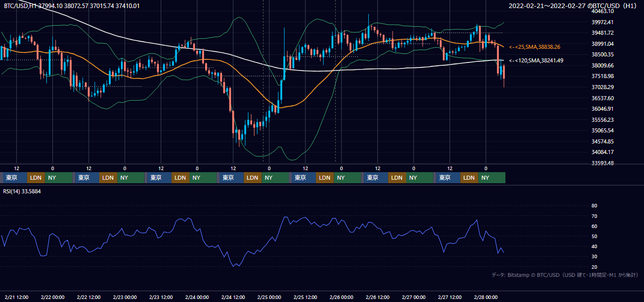Select the 2/24 12:00 time label
Viewport: 644px width, 302px height.
(x=234, y=297)
